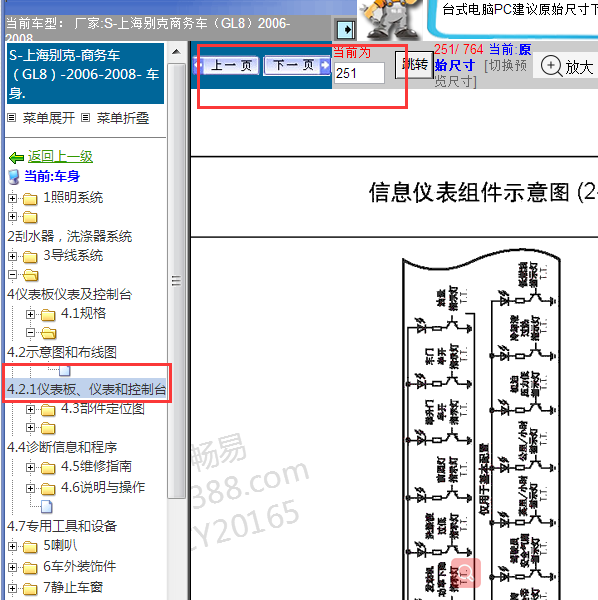
Task: Open 4.2.1仪表板、仪表和控制台 page
Action: coord(86,389)
